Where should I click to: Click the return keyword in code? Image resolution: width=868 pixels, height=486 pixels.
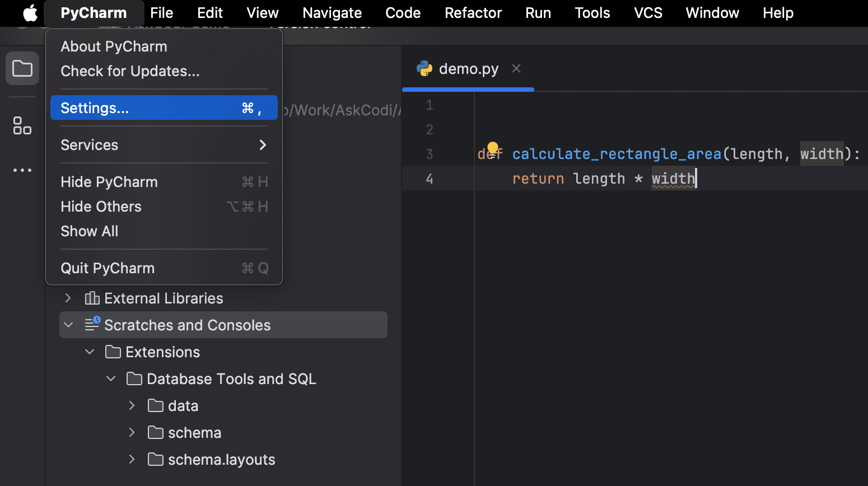(x=538, y=179)
